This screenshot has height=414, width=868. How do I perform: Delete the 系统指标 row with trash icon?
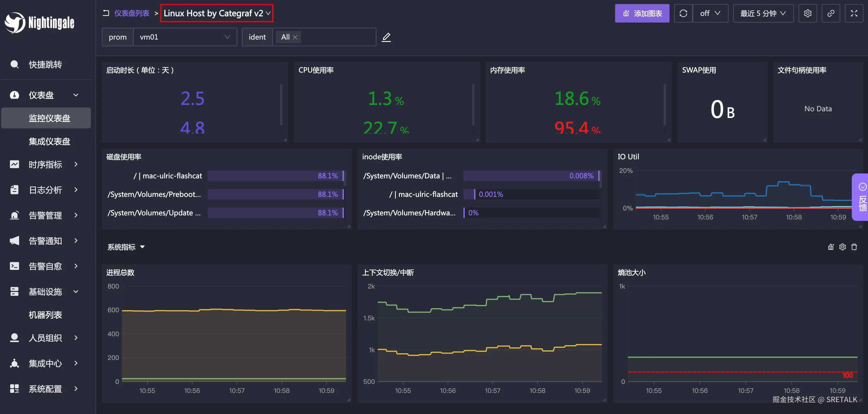click(x=854, y=247)
